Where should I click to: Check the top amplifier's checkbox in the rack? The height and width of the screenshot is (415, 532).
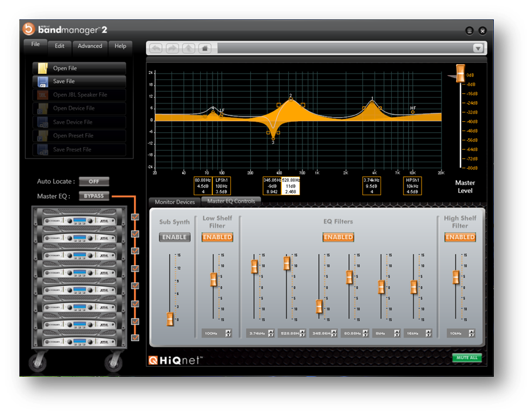pyautogui.click(x=135, y=216)
